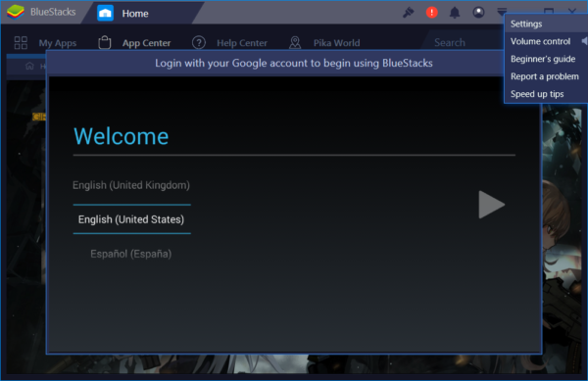This screenshot has width=588, height=381.
Task: Toggle the dropdown menu arrow in title bar
Action: [x=502, y=11]
